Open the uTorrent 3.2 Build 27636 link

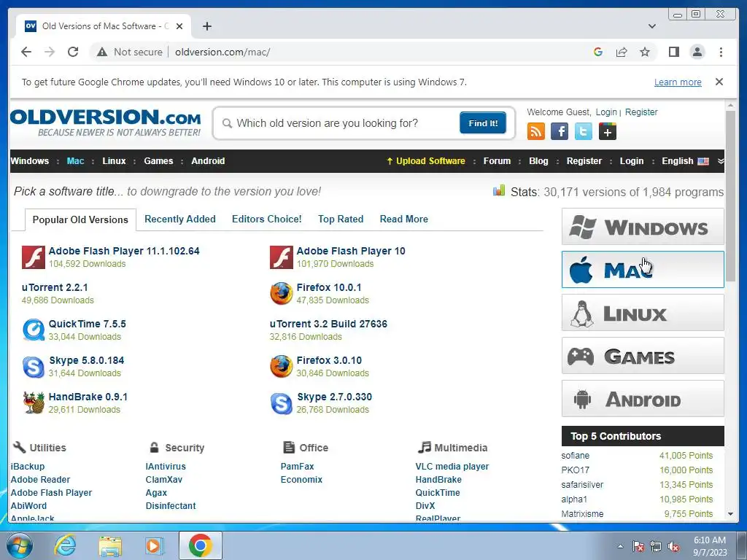[328, 324]
